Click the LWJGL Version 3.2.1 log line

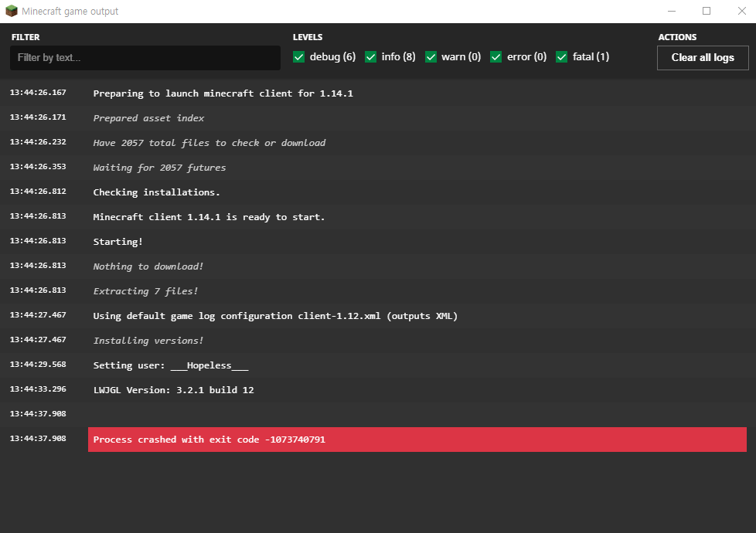pos(173,390)
